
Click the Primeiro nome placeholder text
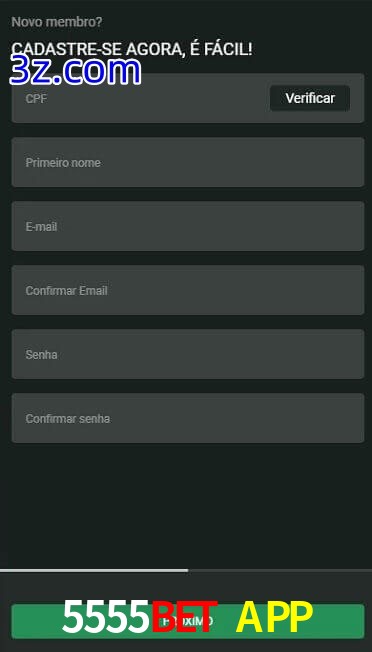click(x=63, y=163)
